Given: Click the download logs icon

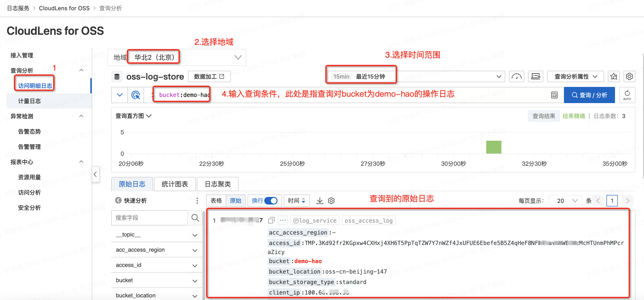Looking at the screenshot, I should 319,200.
